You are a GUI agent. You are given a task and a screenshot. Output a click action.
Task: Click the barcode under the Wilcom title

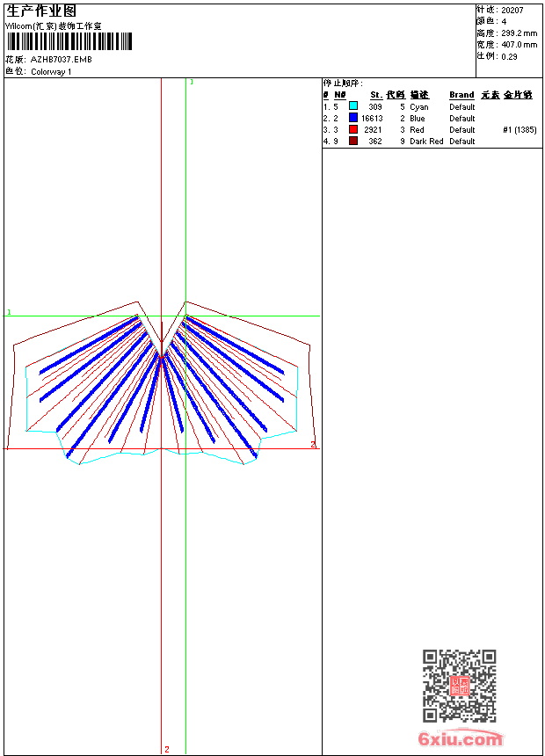[x=69, y=41]
